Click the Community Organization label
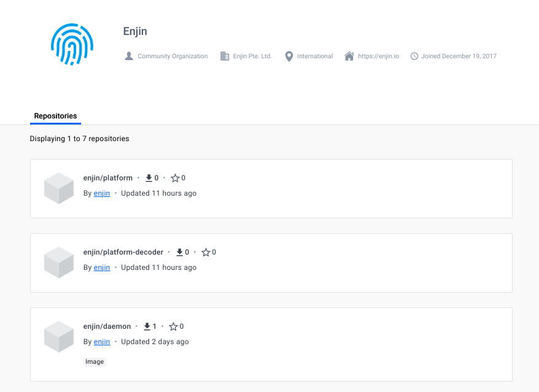This screenshot has width=539, height=392. coord(173,56)
